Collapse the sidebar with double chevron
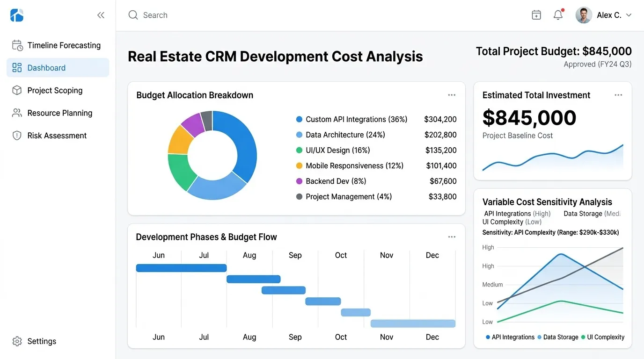Image resolution: width=644 pixels, height=359 pixels. tap(101, 15)
